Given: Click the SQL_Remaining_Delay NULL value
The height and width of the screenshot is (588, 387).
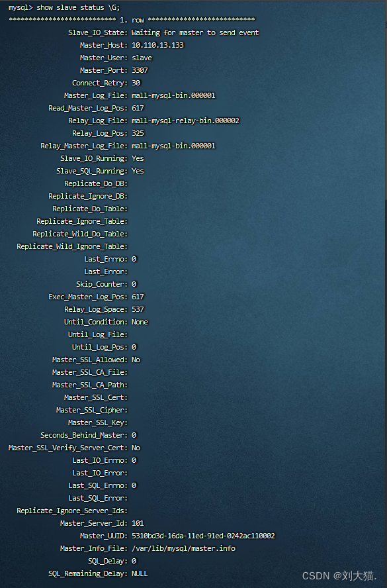Looking at the screenshot, I should click(140, 573).
